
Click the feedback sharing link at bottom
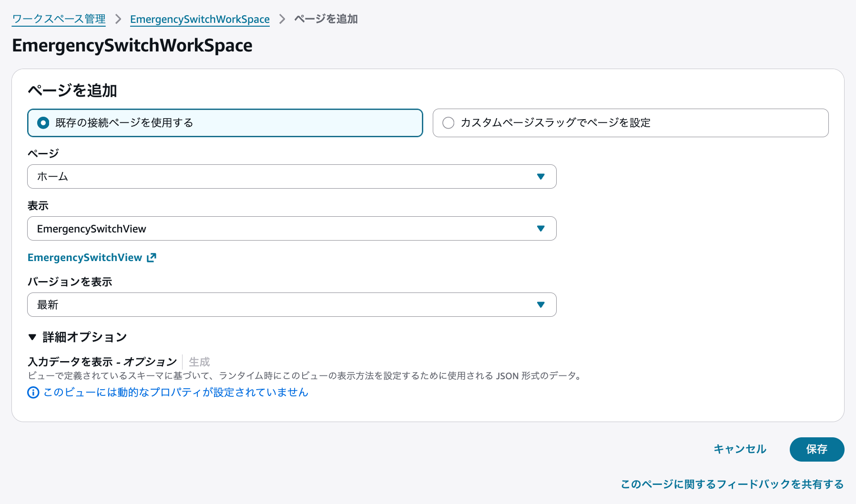coord(731,484)
